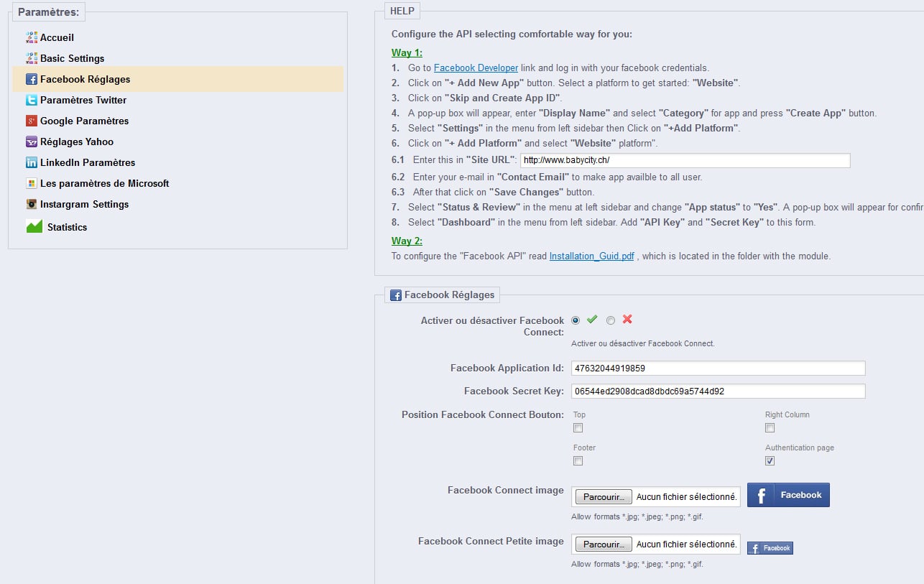Click the Twitter bird icon
Image resolution: width=924 pixels, height=584 pixels.
click(32, 100)
